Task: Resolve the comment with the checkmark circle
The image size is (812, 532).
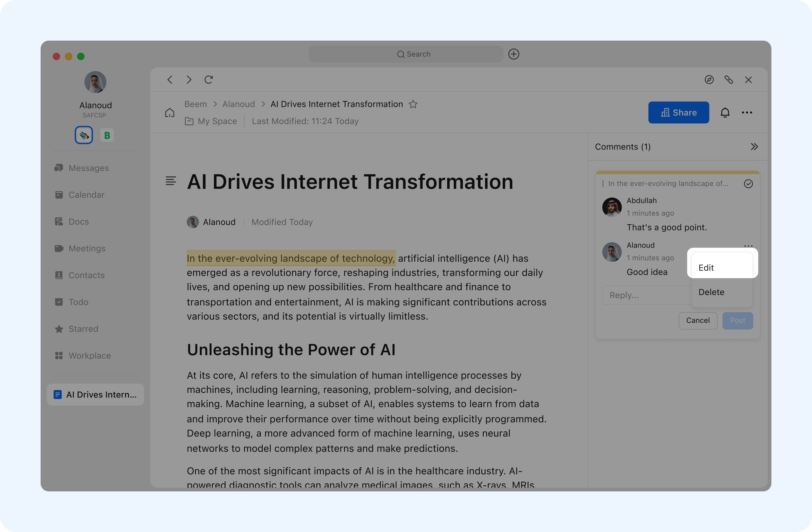Action: [748, 184]
